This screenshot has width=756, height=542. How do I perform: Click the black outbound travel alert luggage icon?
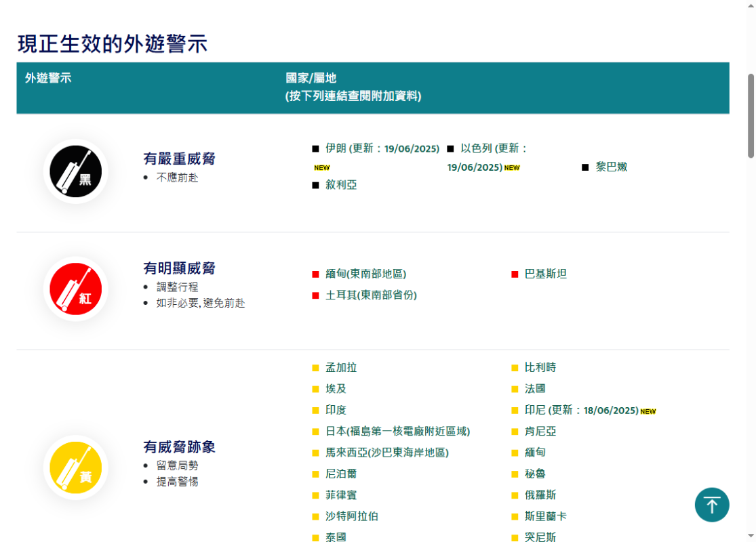(76, 171)
